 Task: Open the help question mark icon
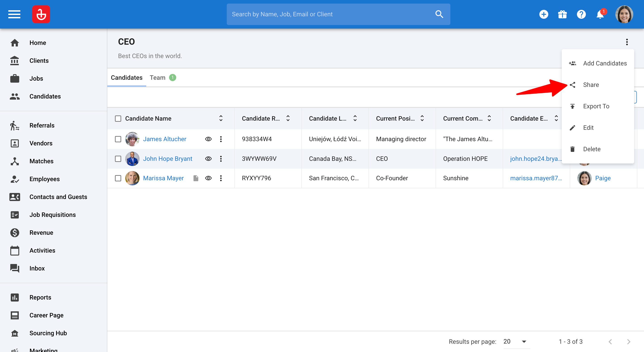[x=581, y=14]
